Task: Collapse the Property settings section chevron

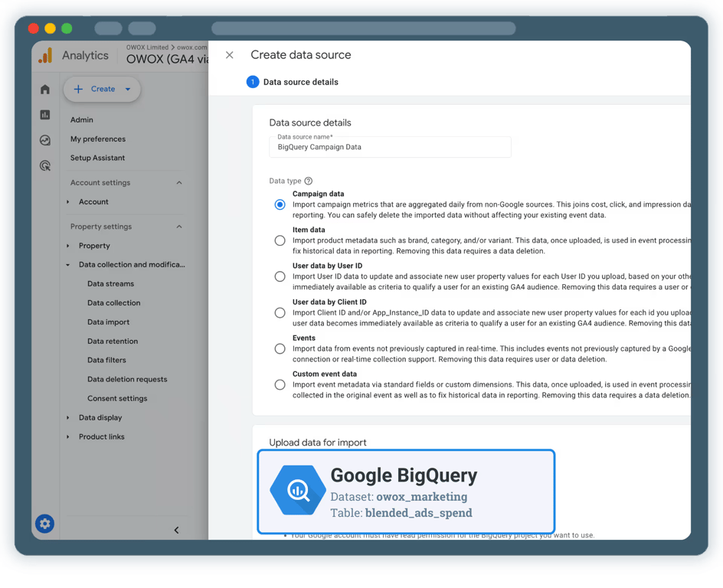Action: pos(179,227)
